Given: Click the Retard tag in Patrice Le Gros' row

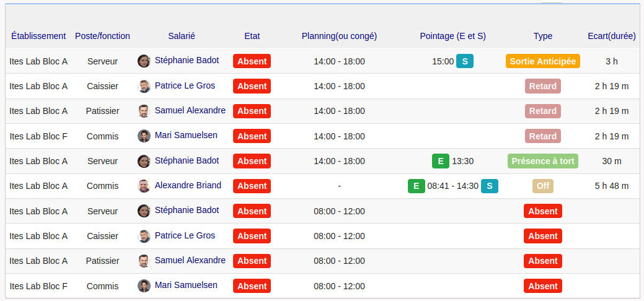Looking at the screenshot, I should (542, 86).
